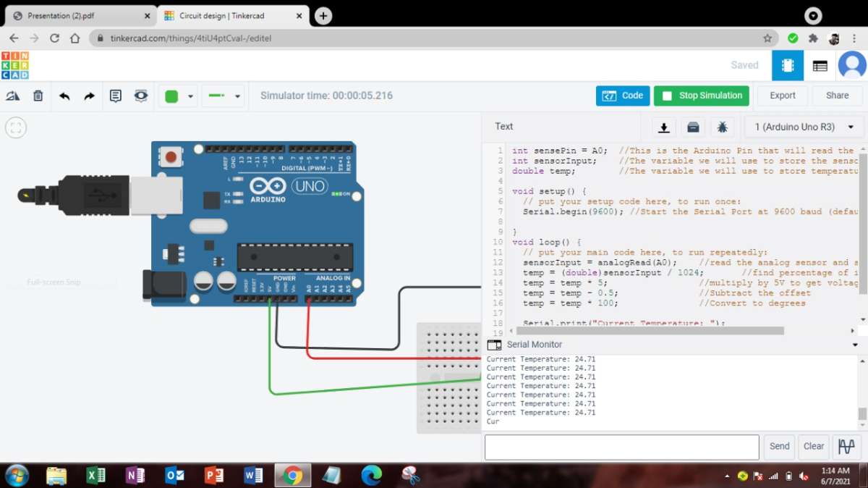Open Windows Start menu

[x=16, y=476]
